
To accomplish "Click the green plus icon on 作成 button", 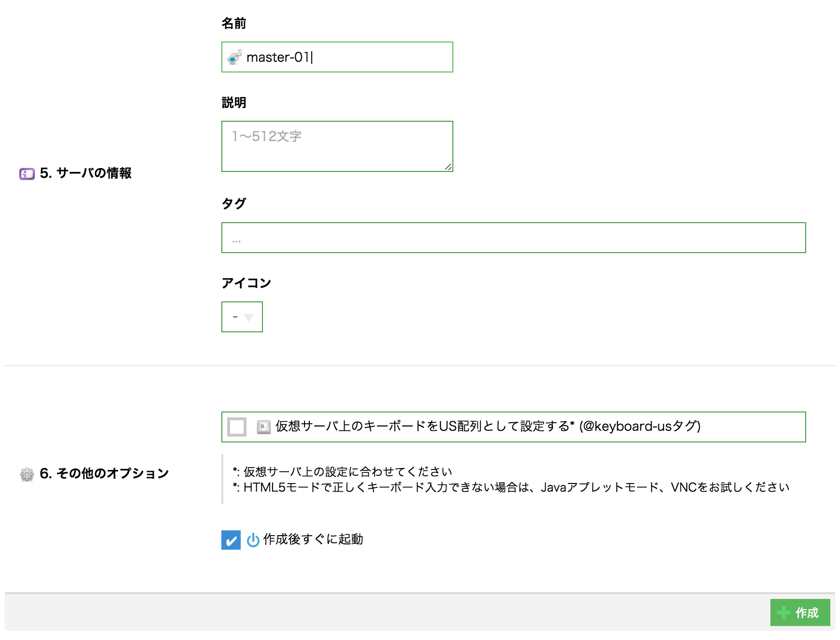I will [x=783, y=613].
